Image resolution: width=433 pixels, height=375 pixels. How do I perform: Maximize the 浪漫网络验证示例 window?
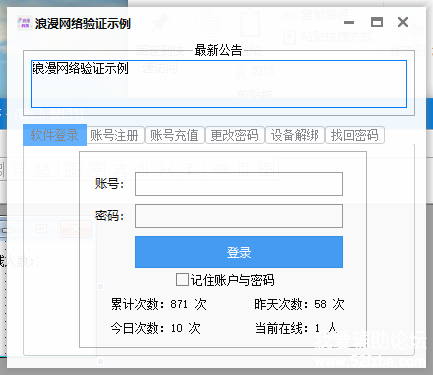[x=377, y=22]
